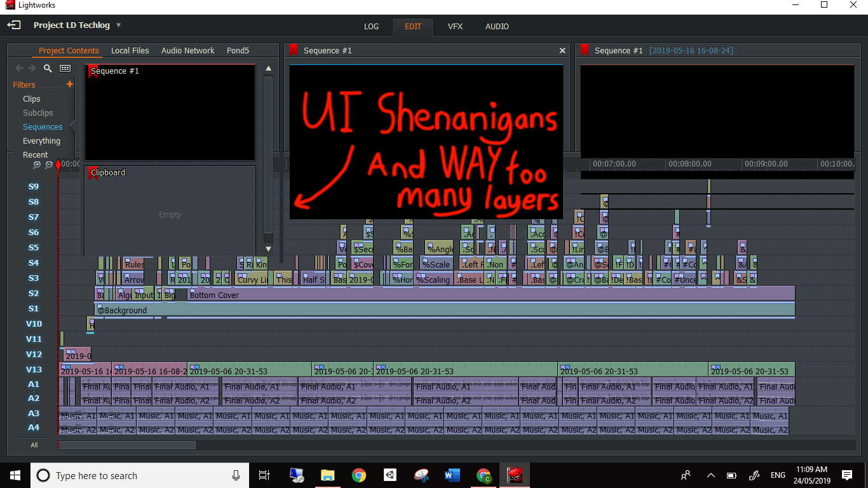Image resolution: width=868 pixels, height=488 pixels.
Task: Go back with the left arrow icon
Action: (19, 68)
